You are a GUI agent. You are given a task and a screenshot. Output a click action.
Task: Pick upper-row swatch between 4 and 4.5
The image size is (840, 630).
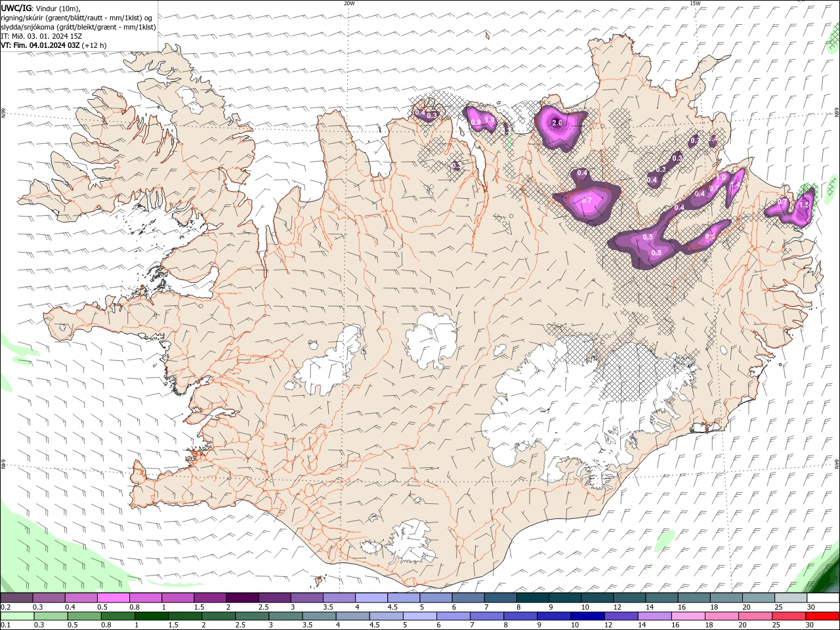(x=371, y=598)
